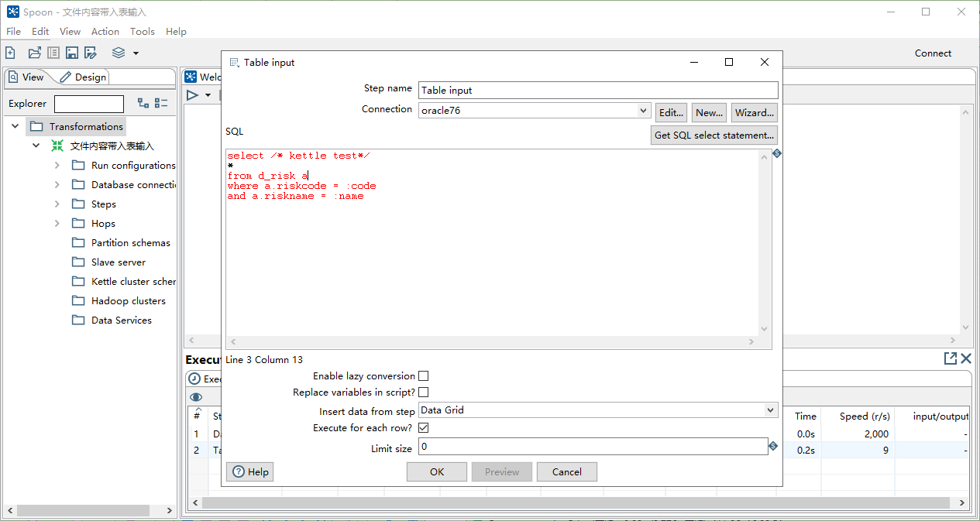Click the Spoon application logo in title bar
980x521 pixels.
(13, 12)
